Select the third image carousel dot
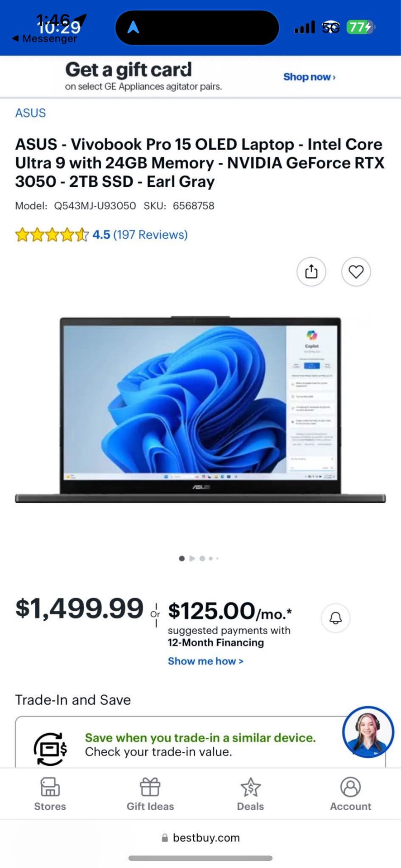Viewport: 401px width, 868px height. (x=202, y=558)
